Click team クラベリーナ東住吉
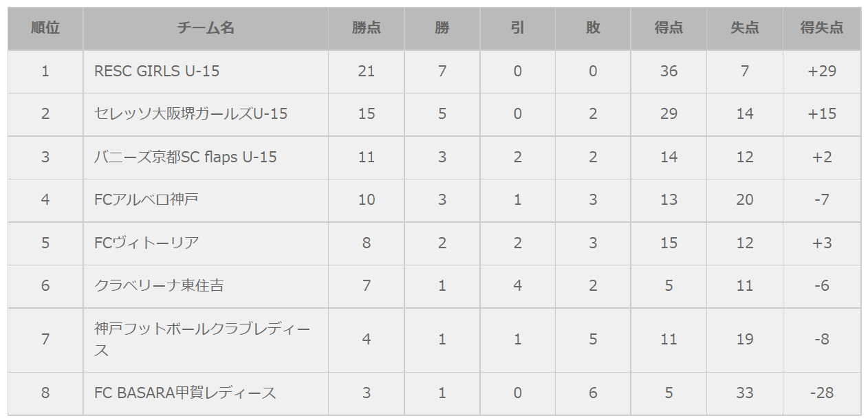This screenshot has height=418, width=868. click(x=159, y=285)
